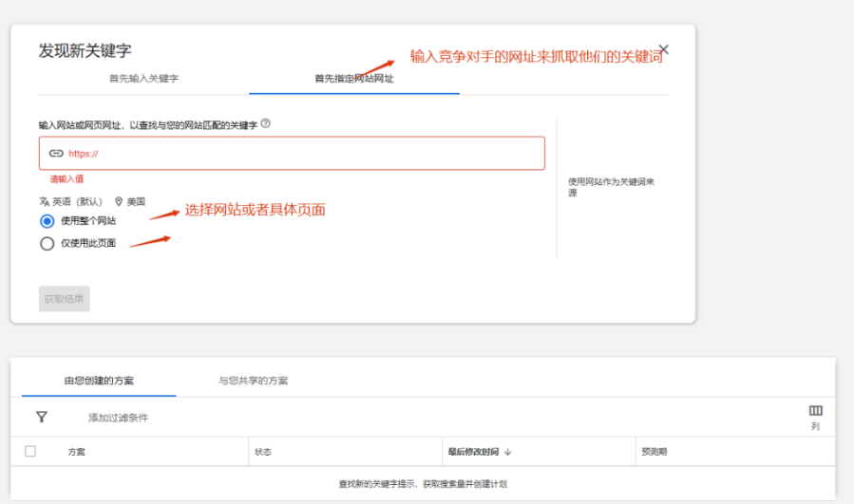Click the 预测期 column header
Screen dimensions: 854x504
655,452
